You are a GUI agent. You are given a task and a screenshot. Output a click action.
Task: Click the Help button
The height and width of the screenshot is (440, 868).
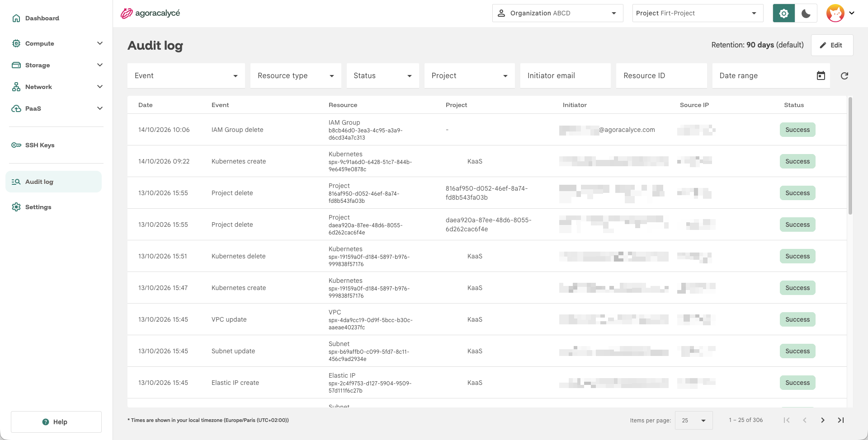(56, 422)
